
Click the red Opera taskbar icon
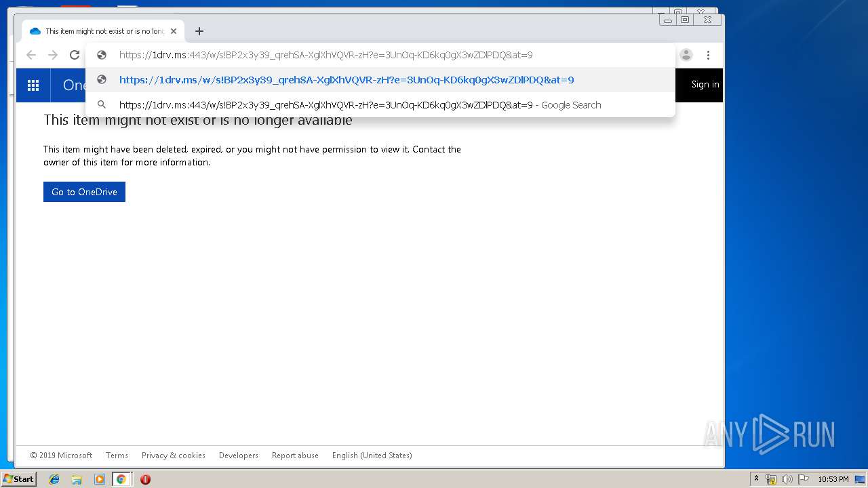point(145,479)
